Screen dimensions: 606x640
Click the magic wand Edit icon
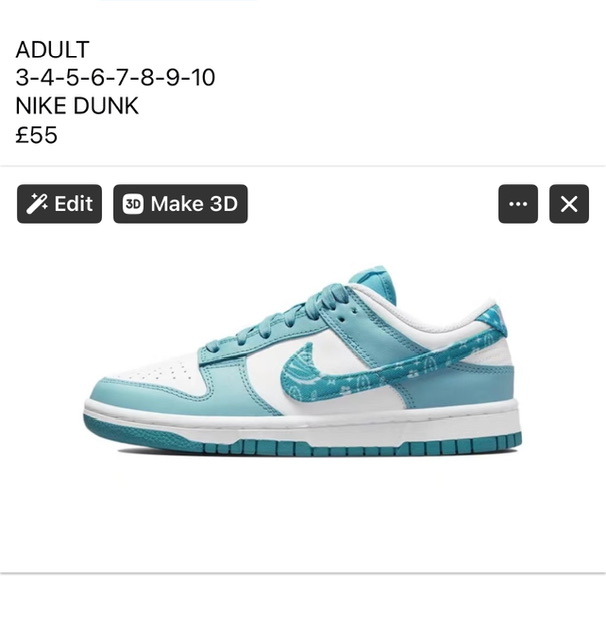tap(37, 204)
